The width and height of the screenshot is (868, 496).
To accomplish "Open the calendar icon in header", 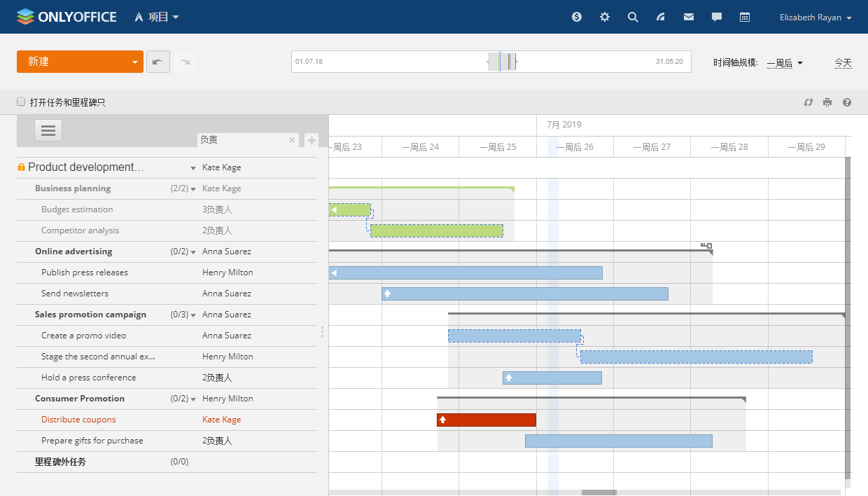I will (x=745, y=17).
